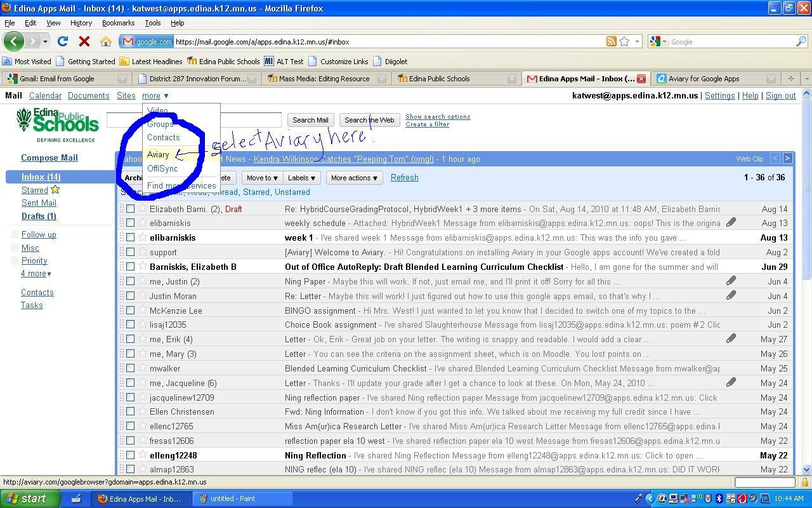
Task: Select the McKenzie Lee BINGO assignment checkbox
Action: coord(130,311)
